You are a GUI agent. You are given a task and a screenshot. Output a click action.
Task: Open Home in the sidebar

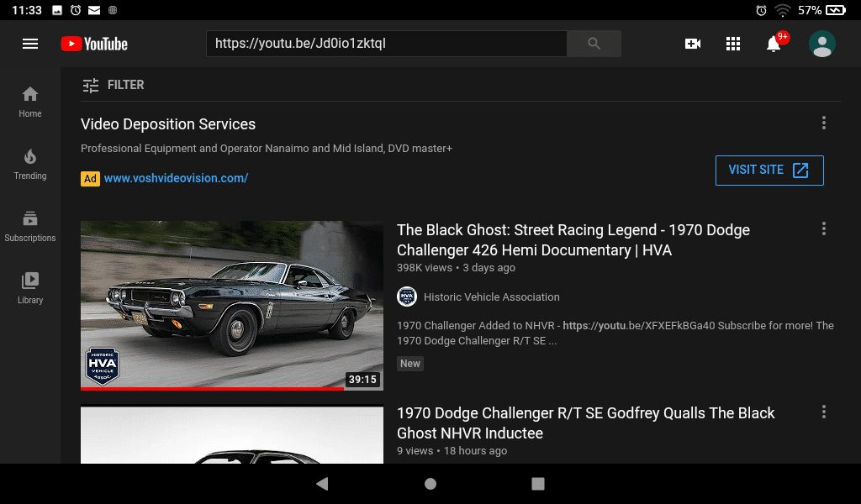[30, 102]
